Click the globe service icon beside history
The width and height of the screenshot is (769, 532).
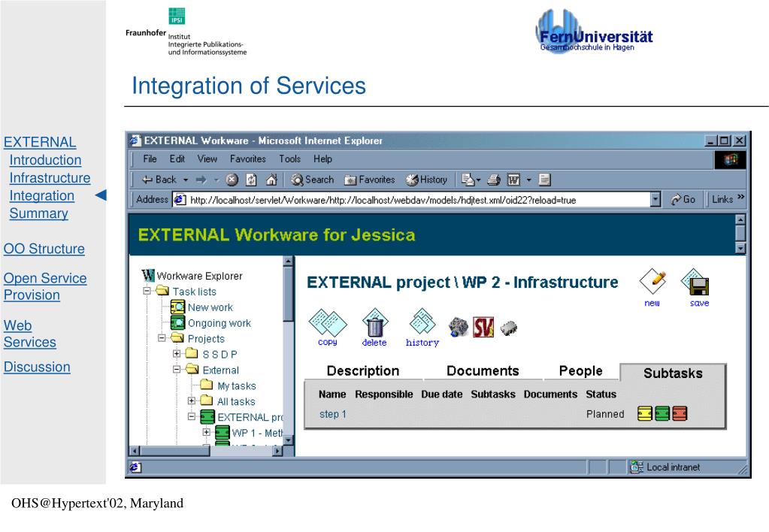pos(459,327)
